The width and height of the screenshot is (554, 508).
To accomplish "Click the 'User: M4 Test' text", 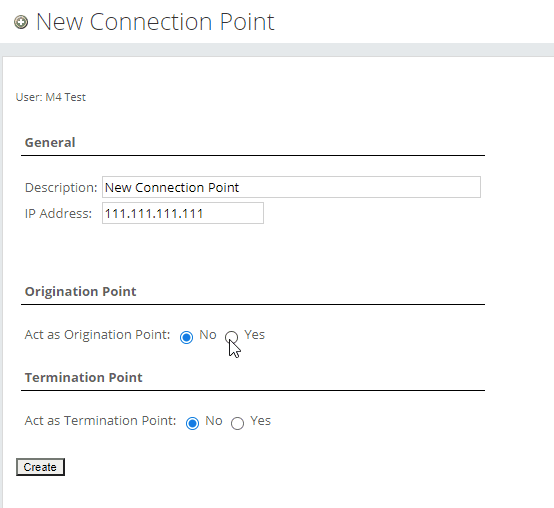I will coord(51,97).
